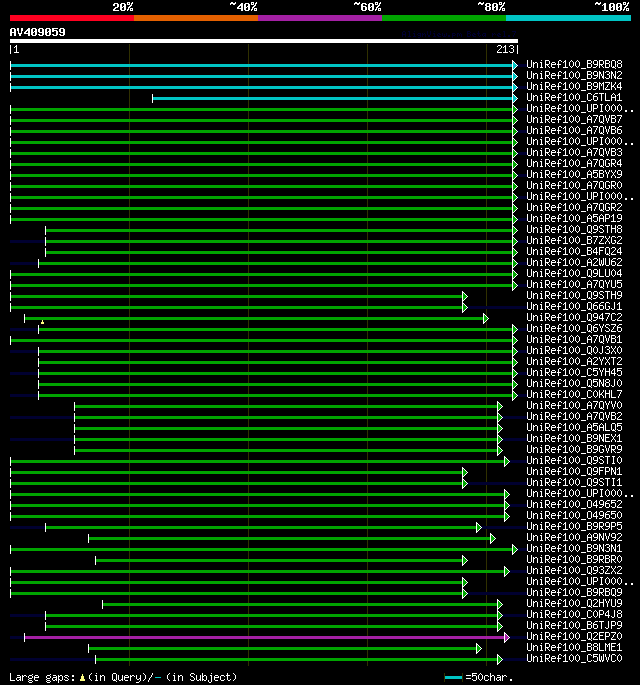The height and width of the screenshot is (685, 640).
Task: Click the orange ~40% legend segment
Action: coord(196,18)
